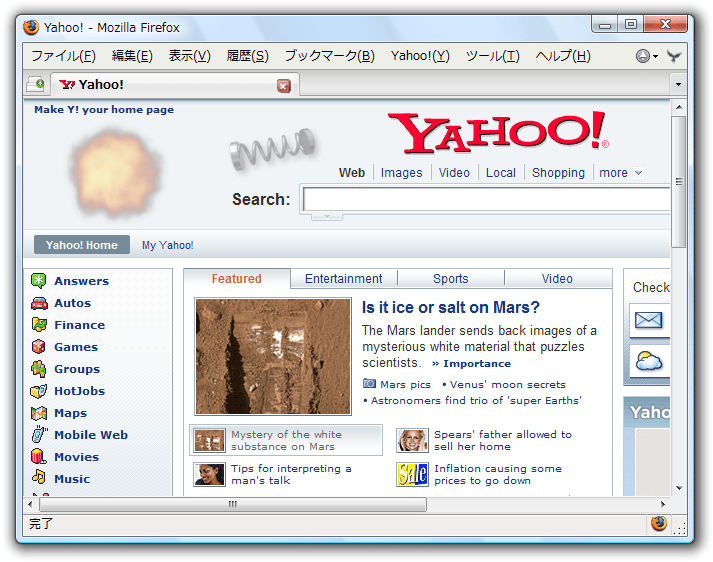
Task: Click the Spears story thumbnail
Action: [x=412, y=441]
